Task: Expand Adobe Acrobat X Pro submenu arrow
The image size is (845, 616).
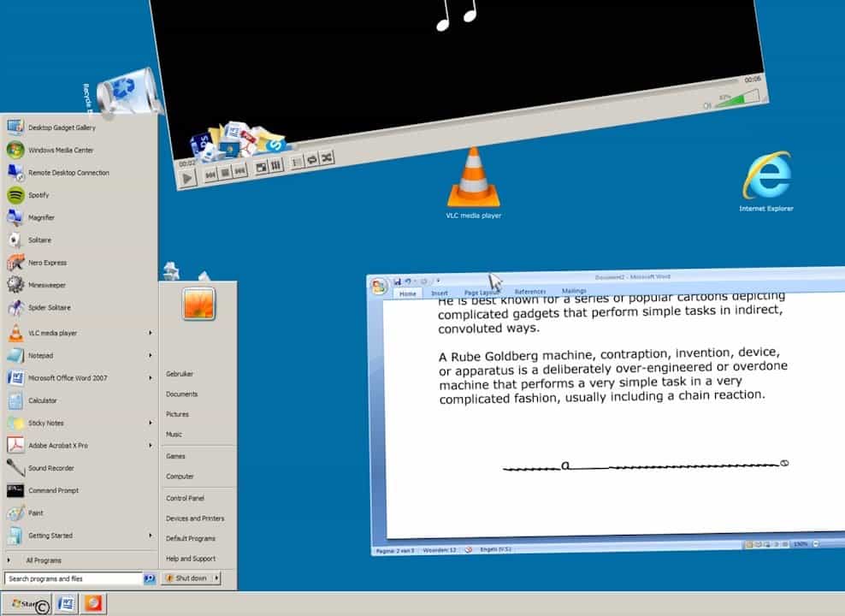Action: pos(151,446)
